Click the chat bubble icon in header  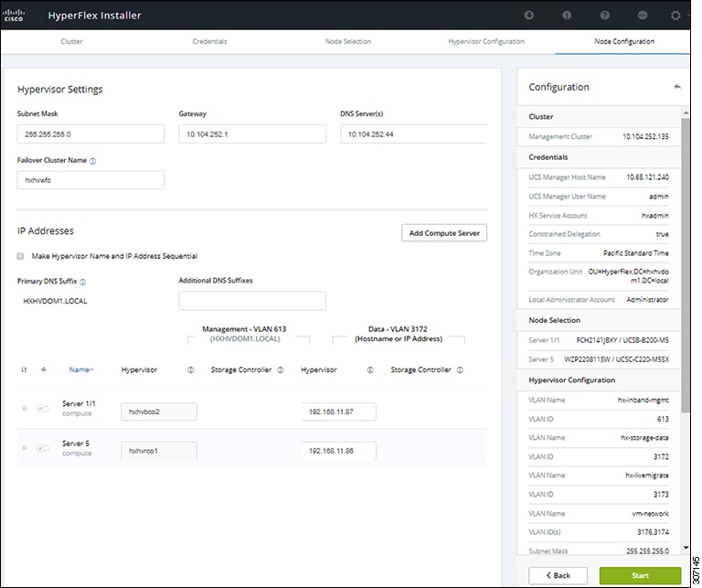click(x=642, y=16)
